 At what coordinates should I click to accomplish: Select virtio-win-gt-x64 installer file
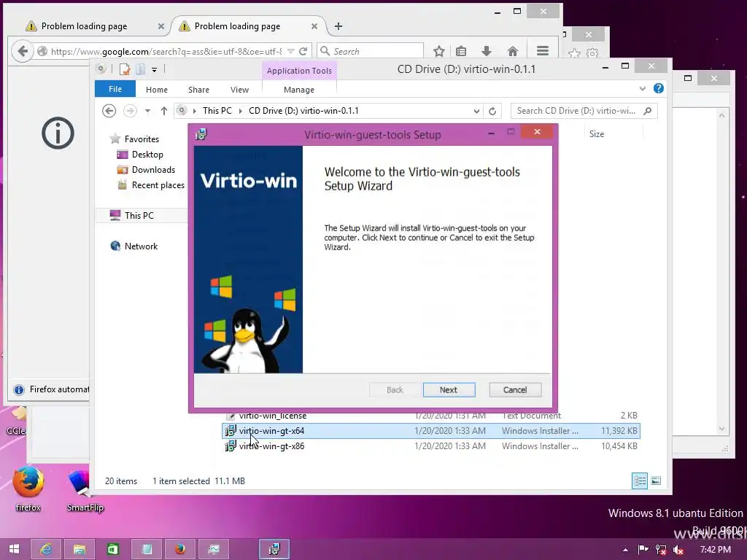(431, 431)
